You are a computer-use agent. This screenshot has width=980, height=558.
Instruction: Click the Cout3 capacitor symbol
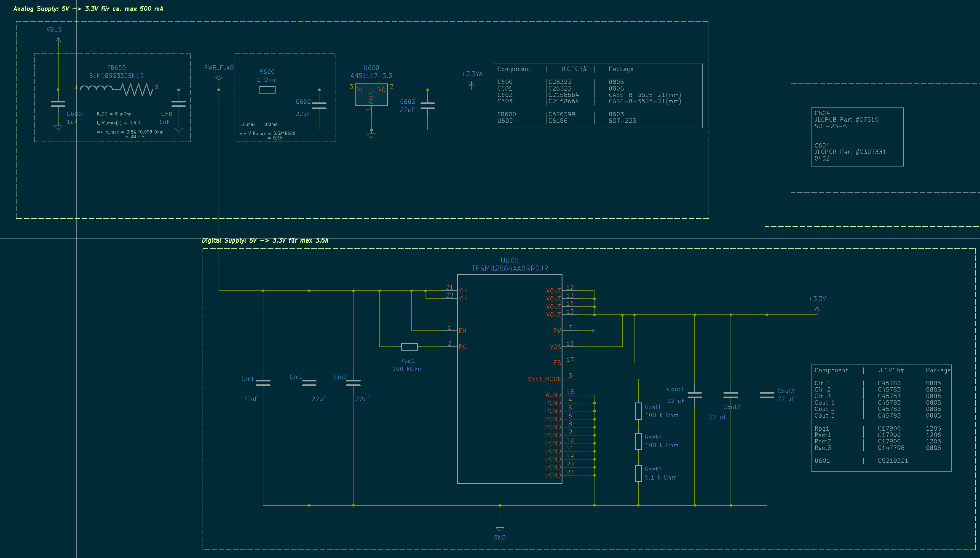point(767,395)
